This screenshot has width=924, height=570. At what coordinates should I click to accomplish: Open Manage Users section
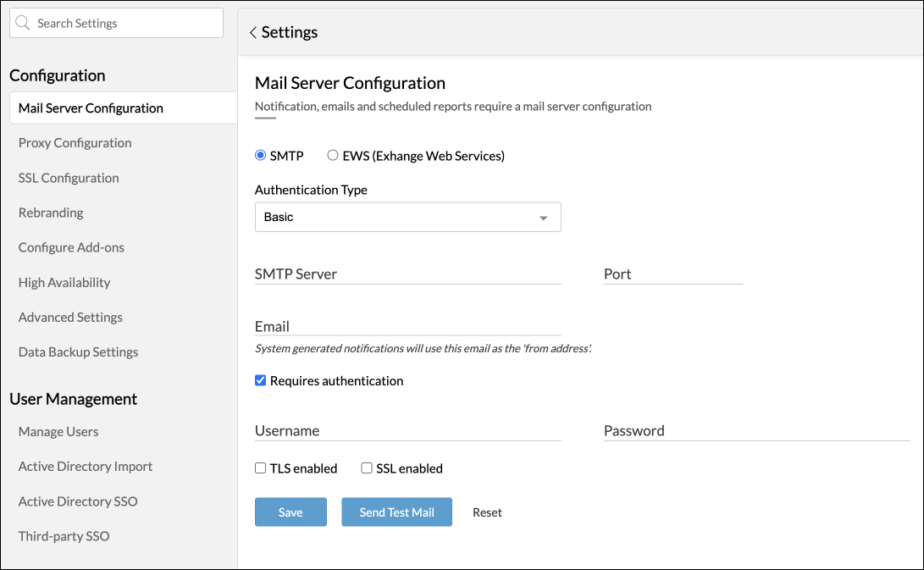pyautogui.click(x=58, y=432)
